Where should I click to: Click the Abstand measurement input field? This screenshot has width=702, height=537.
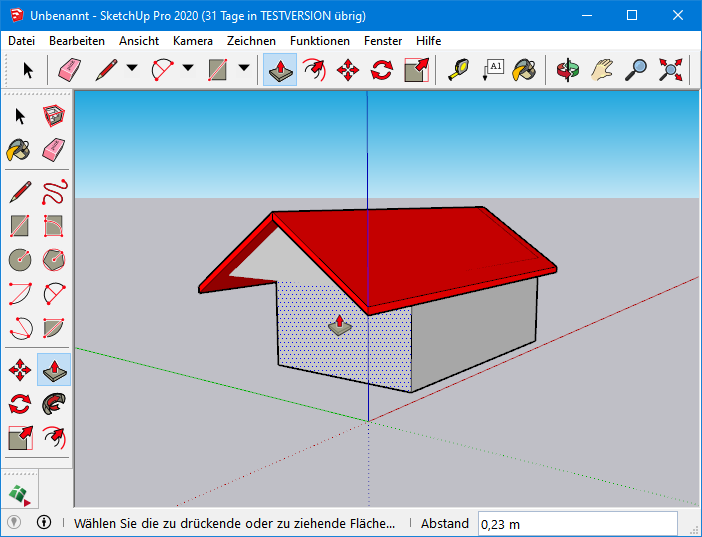pos(577,523)
